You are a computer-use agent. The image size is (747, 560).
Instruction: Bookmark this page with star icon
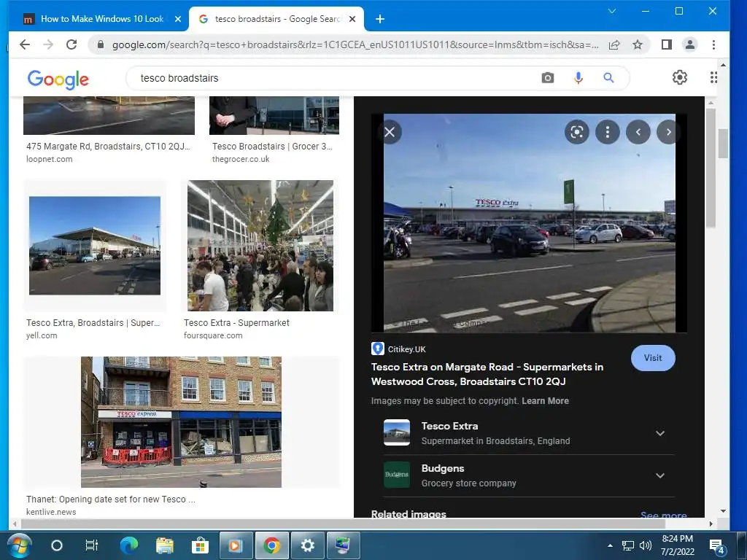click(x=638, y=44)
